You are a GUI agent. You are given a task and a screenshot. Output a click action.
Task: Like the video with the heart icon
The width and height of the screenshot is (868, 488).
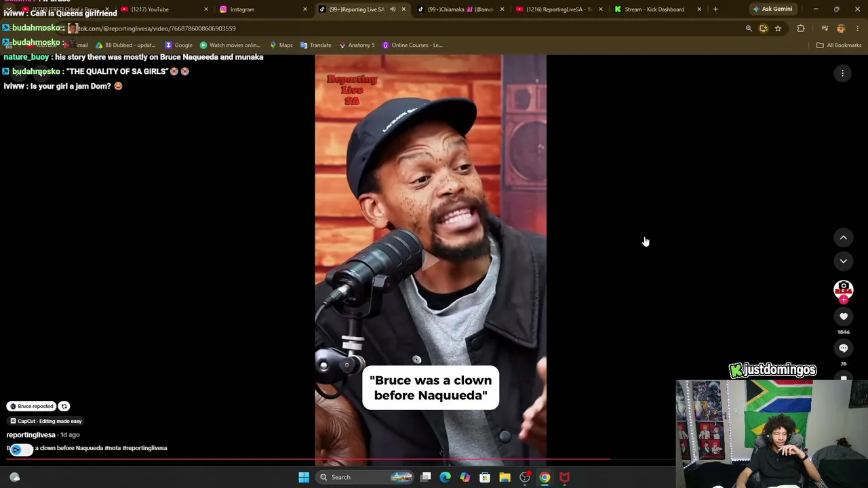[844, 317]
